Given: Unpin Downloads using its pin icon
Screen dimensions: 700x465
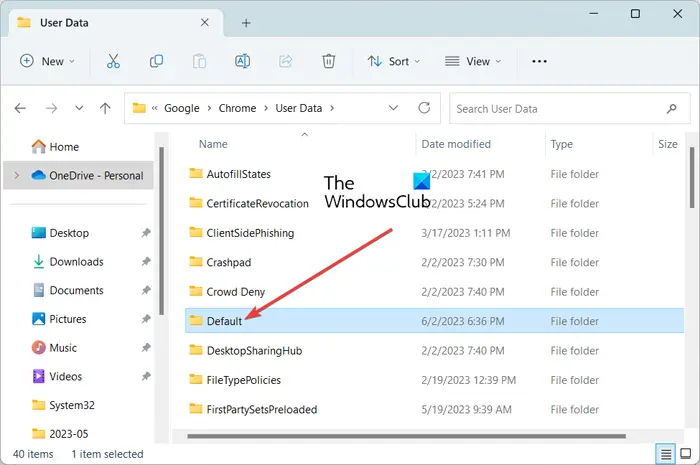Looking at the screenshot, I should tap(146, 262).
